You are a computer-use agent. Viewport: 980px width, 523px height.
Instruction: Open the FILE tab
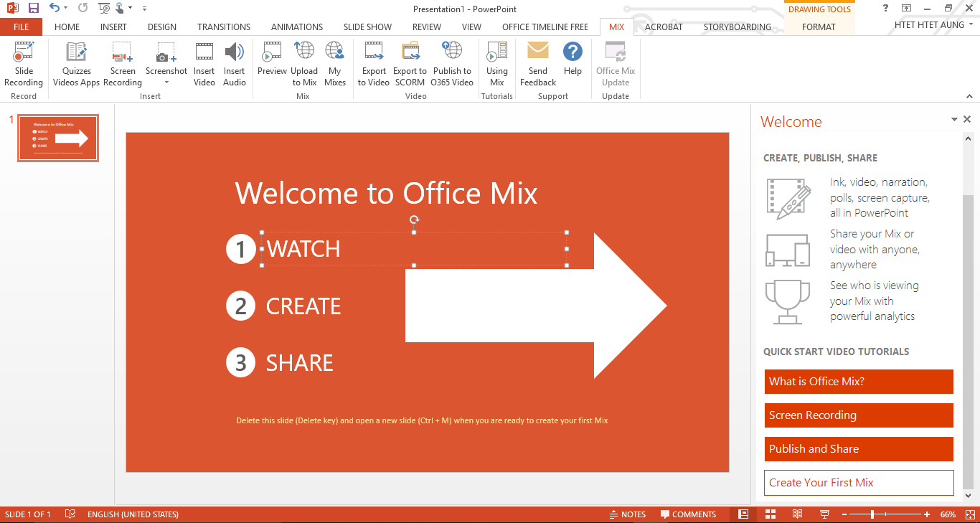[x=22, y=27]
